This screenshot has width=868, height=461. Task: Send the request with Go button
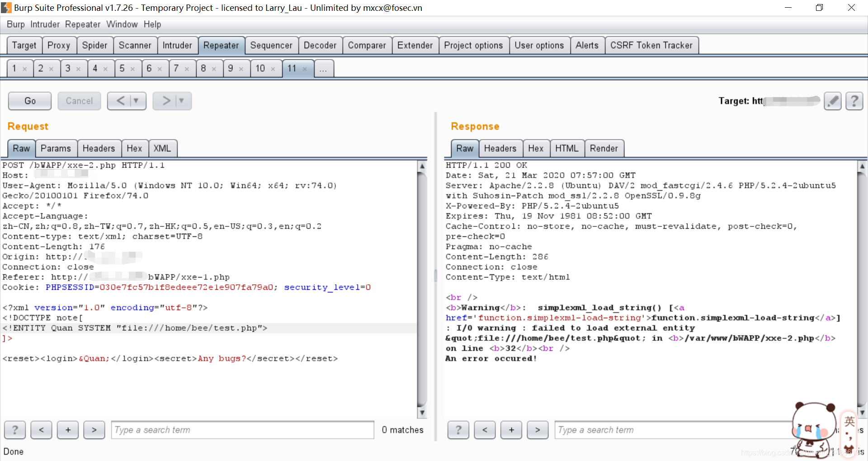pos(30,101)
